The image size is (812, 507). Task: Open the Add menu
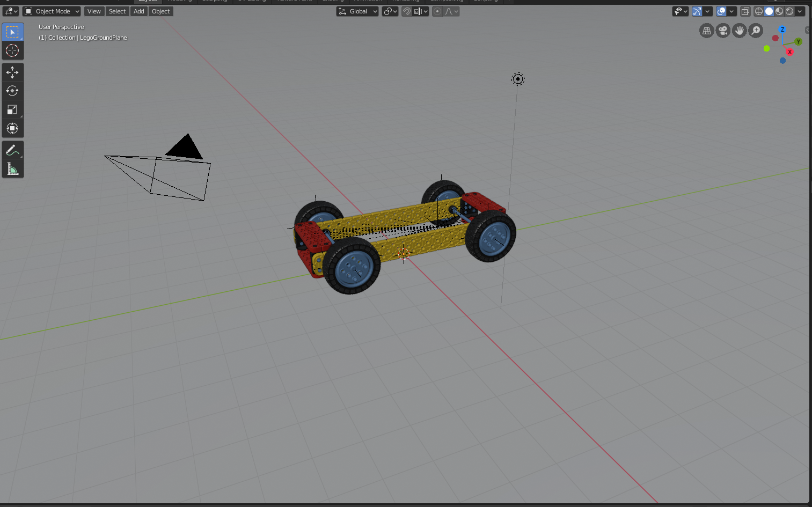pyautogui.click(x=139, y=11)
